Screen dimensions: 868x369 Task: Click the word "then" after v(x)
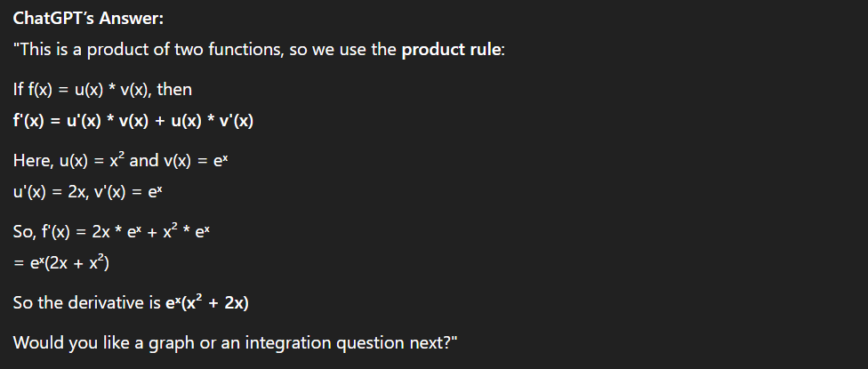coord(174,90)
